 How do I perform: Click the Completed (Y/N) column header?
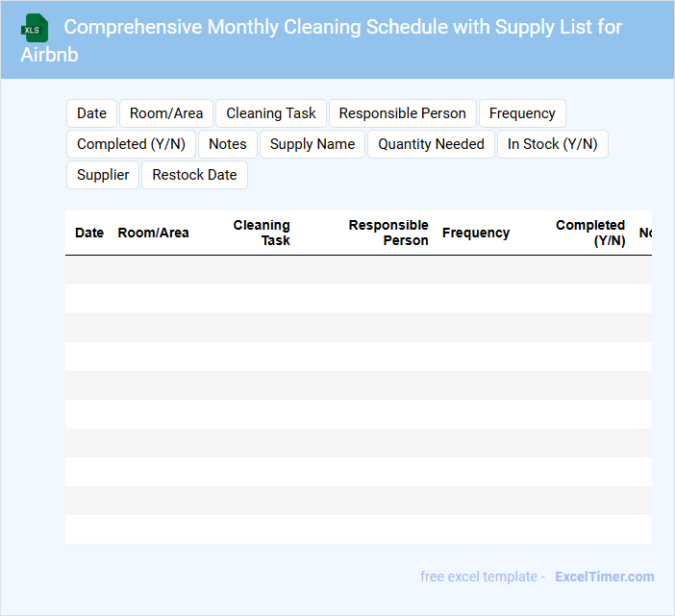click(590, 233)
